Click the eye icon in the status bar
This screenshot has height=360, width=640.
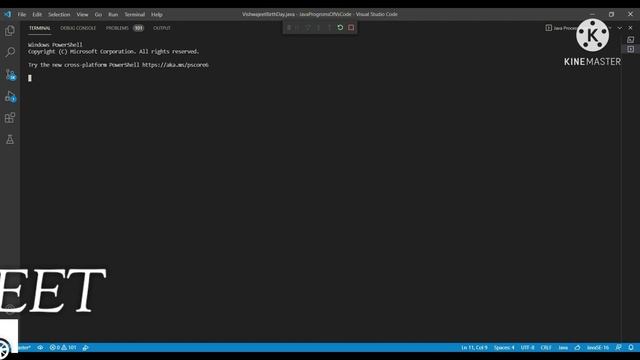click(x=40, y=347)
